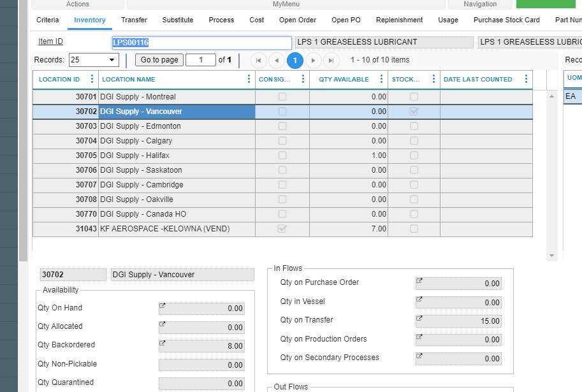Go to next page of records
Viewport: 582px width, 392px height.
pos(313,61)
